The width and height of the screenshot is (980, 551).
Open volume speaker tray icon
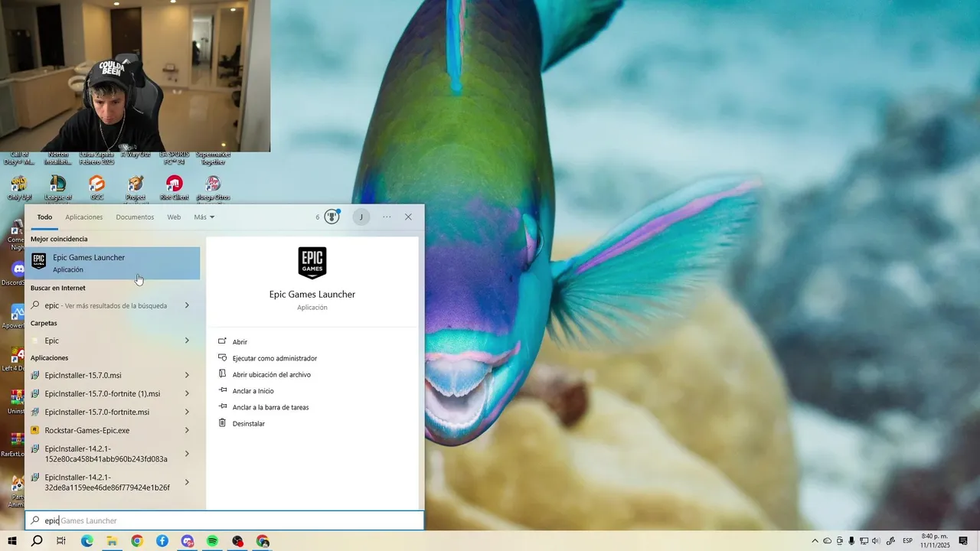click(876, 541)
